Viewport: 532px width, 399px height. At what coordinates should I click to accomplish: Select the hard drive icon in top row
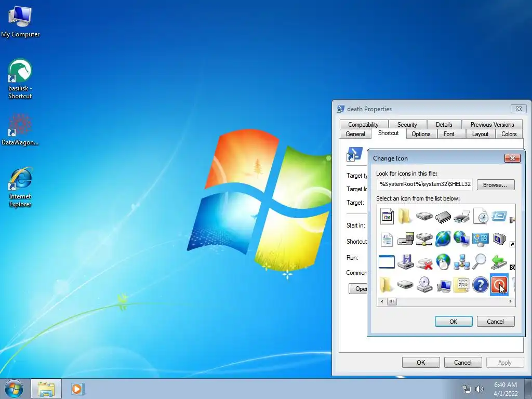pyautogui.click(x=424, y=216)
